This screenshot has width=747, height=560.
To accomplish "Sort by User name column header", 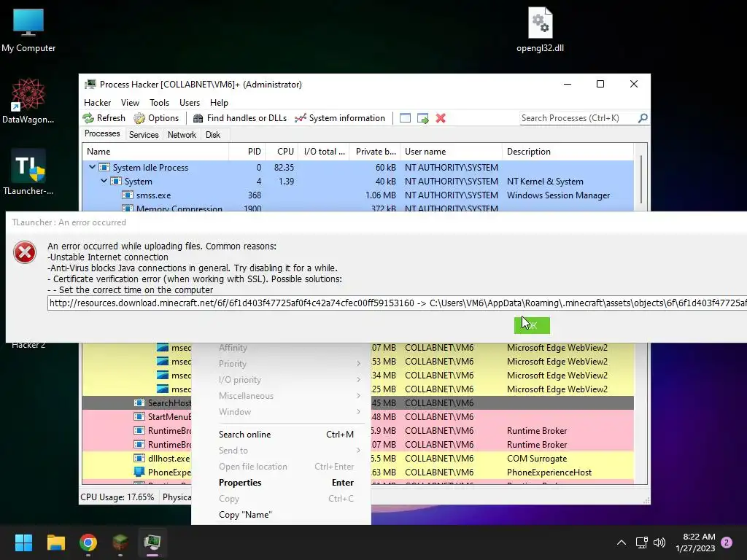I will coord(451,152).
